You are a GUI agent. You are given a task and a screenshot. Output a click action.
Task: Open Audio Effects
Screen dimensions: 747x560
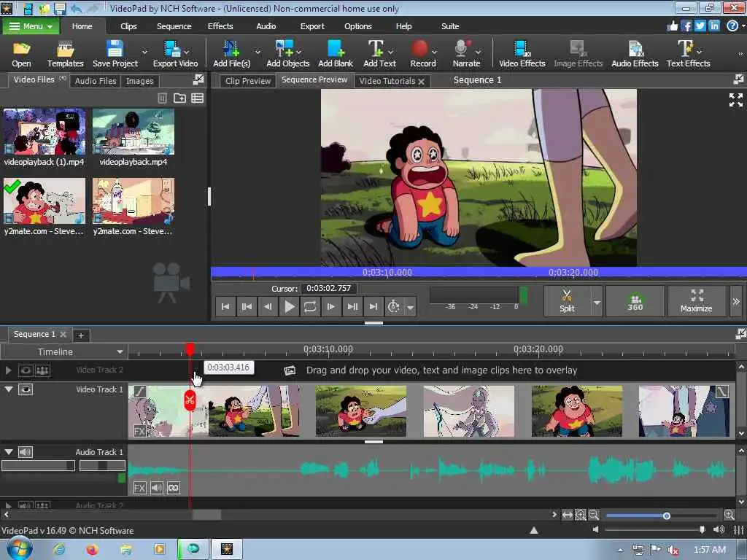[635, 54]
